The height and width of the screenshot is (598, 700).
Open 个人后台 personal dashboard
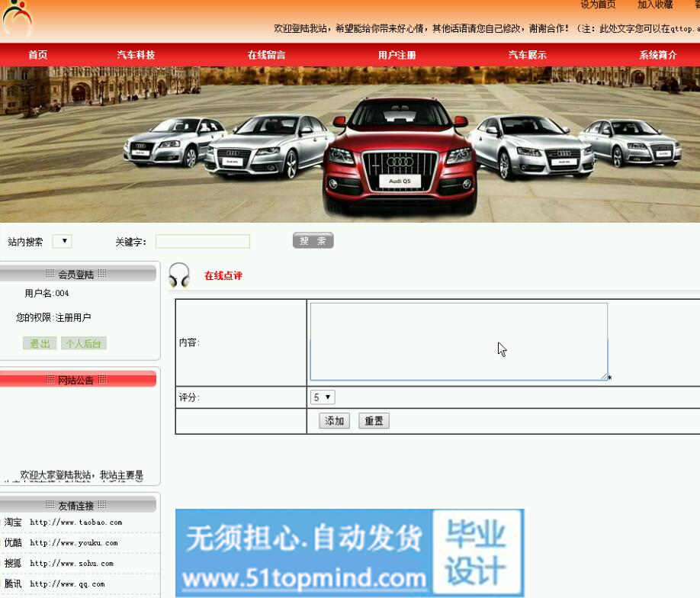coord(84,343)
